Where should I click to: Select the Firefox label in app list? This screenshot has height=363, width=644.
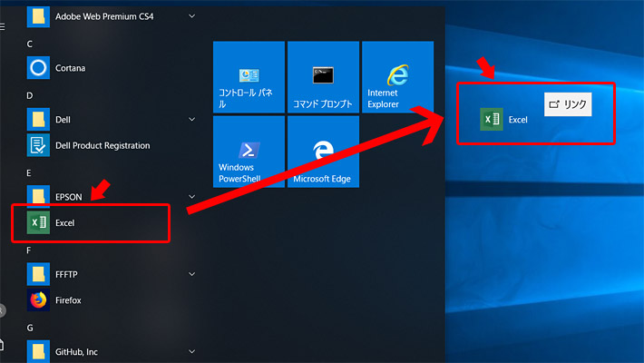pyautogui.click(x=68, y=300)
